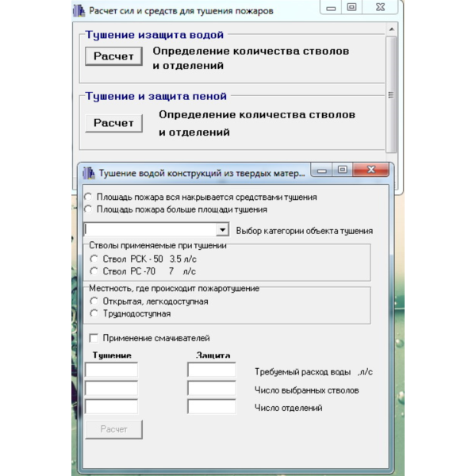Click Расчет button under Тушение и защита пеной

113,123
